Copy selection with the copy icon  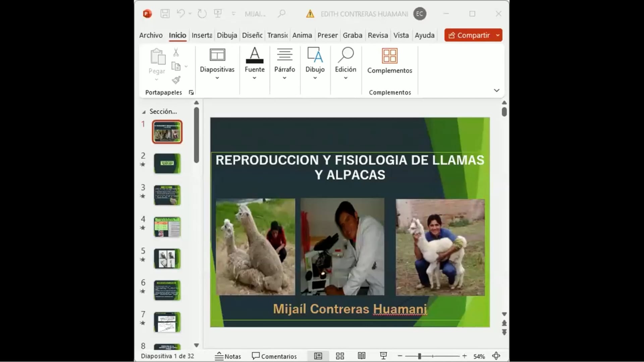point(176,66)
